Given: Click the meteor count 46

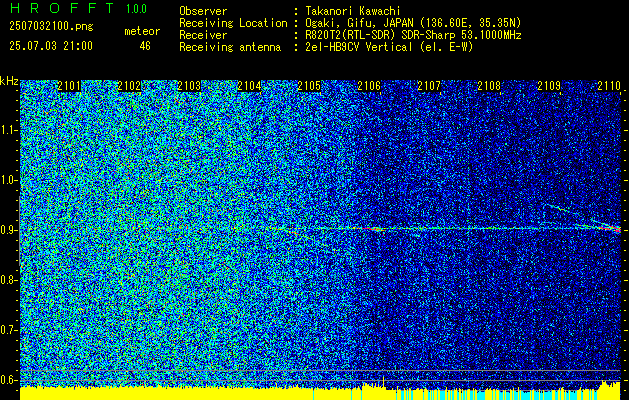Looking at the screenshot, I should [x=145, y=46].
